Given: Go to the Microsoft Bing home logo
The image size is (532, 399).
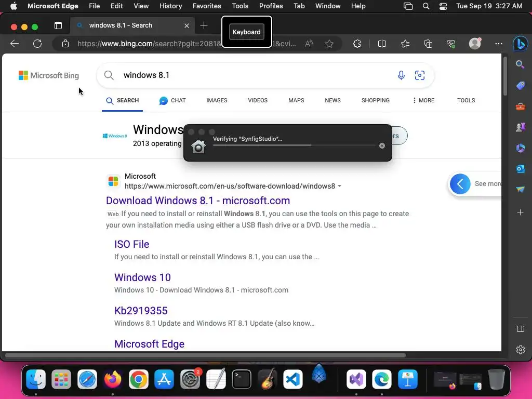Looking at the screenshot, I should pyautogui.click(x=48, y=75).
